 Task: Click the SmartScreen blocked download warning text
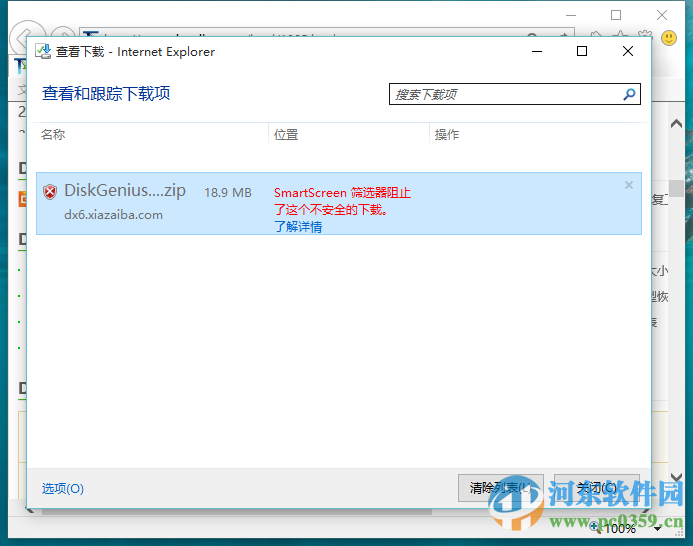pyautogui.click(x=342, y=201)
